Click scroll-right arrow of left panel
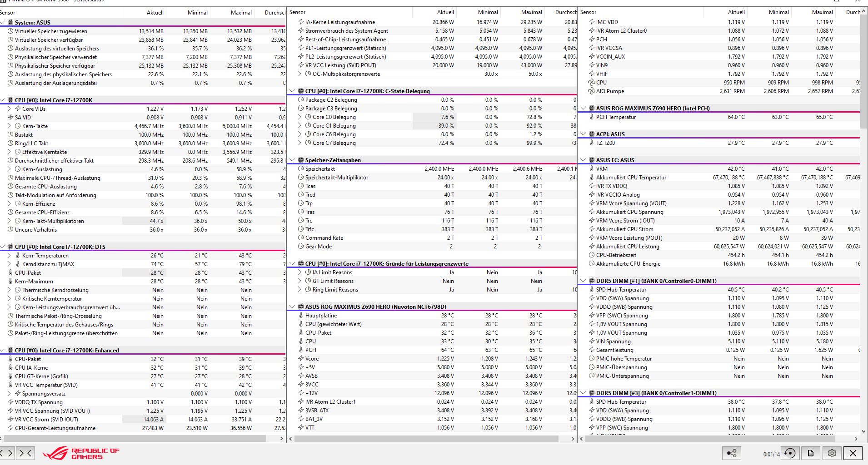Screen dimensions: 868x465 (x=282, y=439)
